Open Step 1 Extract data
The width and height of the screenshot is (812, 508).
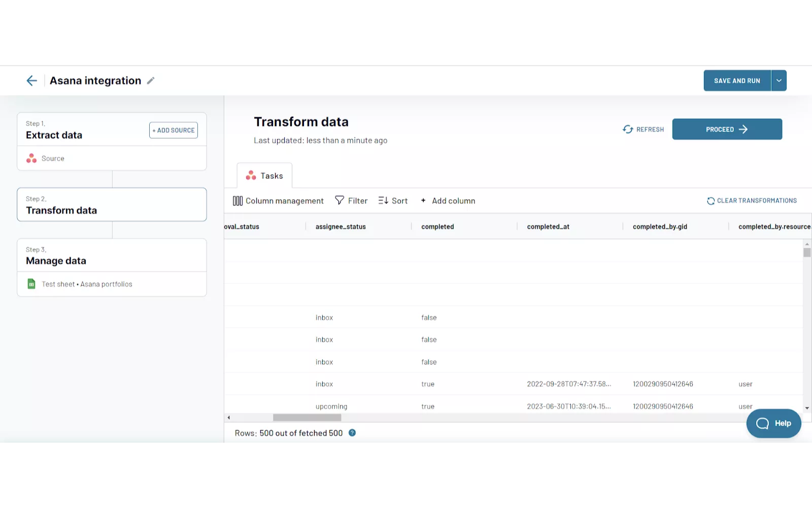point(112,130)
